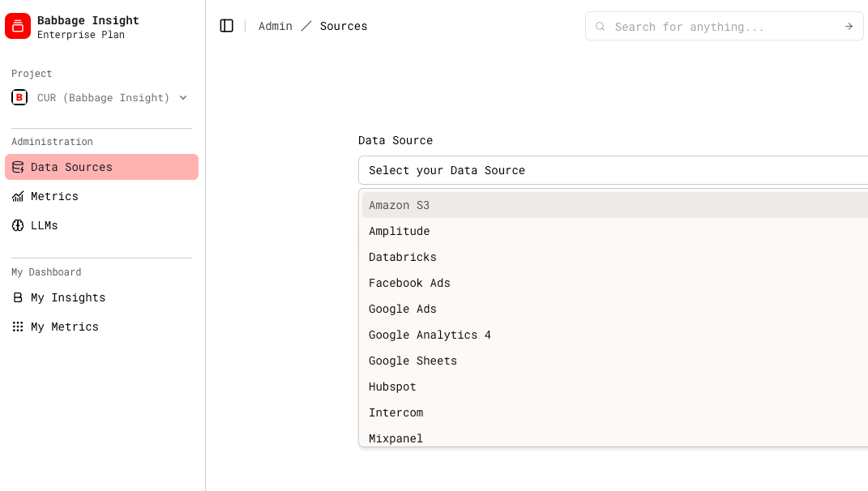Image resolution: width=868 pixels, height=491 pixels.
Task: Expand the CUR project selector chevron
Action: tap(183, 98)
